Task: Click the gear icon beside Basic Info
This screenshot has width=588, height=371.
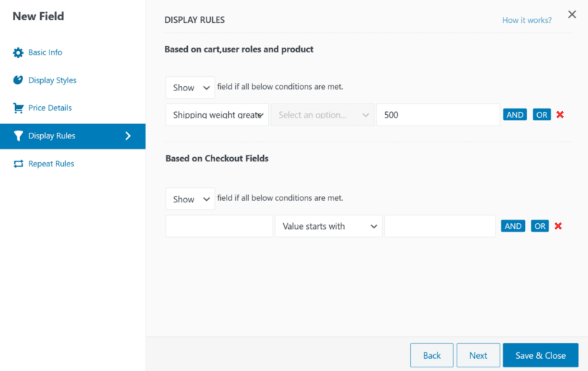Action: [x=18, y=52]
